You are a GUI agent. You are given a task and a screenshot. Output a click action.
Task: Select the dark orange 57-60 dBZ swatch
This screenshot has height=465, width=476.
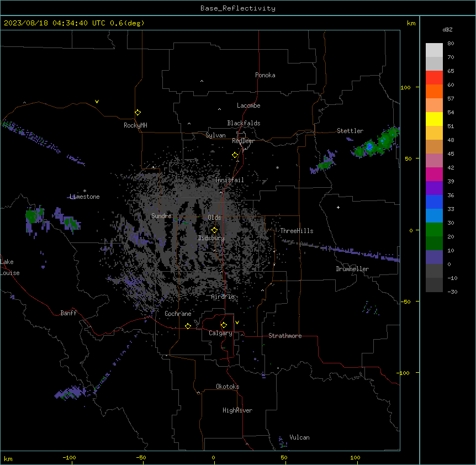tap(434, 91)
